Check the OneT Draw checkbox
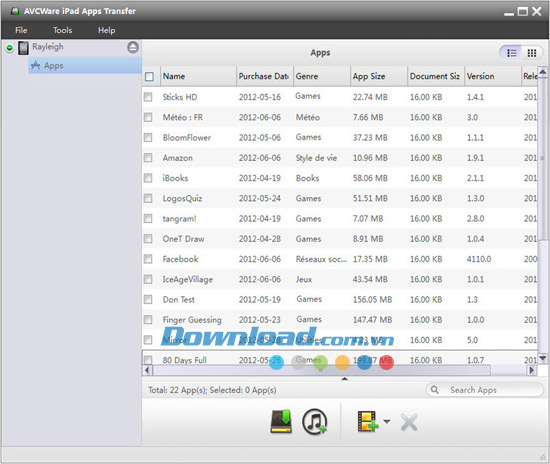 tap(148, 239)
